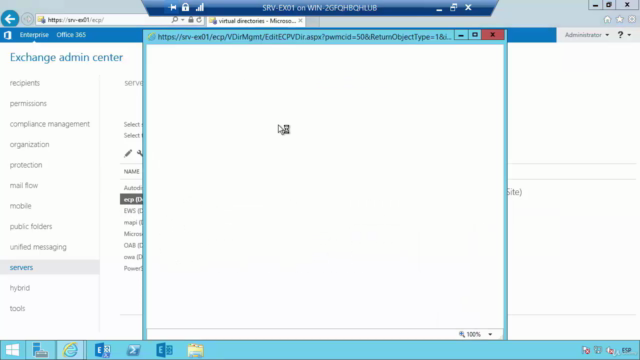Click the signal strength icon on connection bar
This screenshot has height=360, width=640.
click(x=200, y=7)
